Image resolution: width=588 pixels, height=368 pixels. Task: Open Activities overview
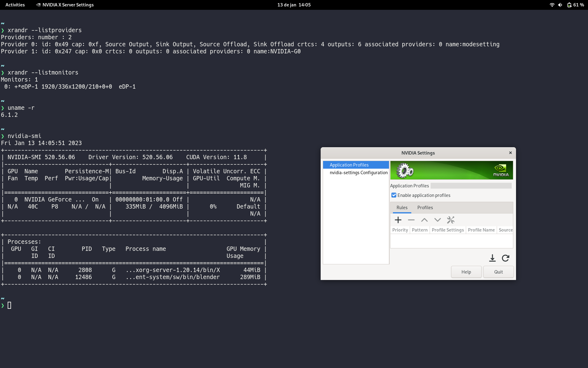[15, 5]
